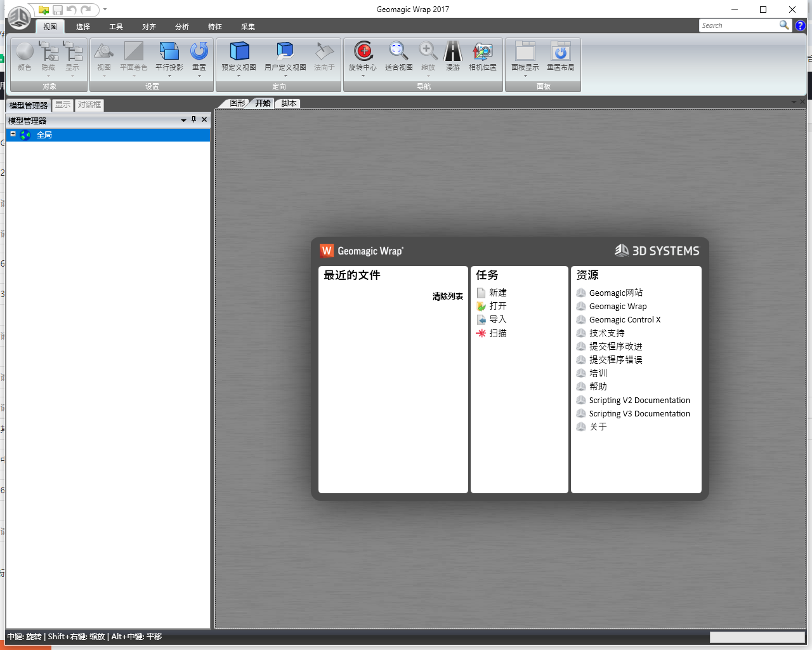Click the 用户定义视图 user-defined view icon
This screenshot has height=650, width=812.
pos(285,51)
